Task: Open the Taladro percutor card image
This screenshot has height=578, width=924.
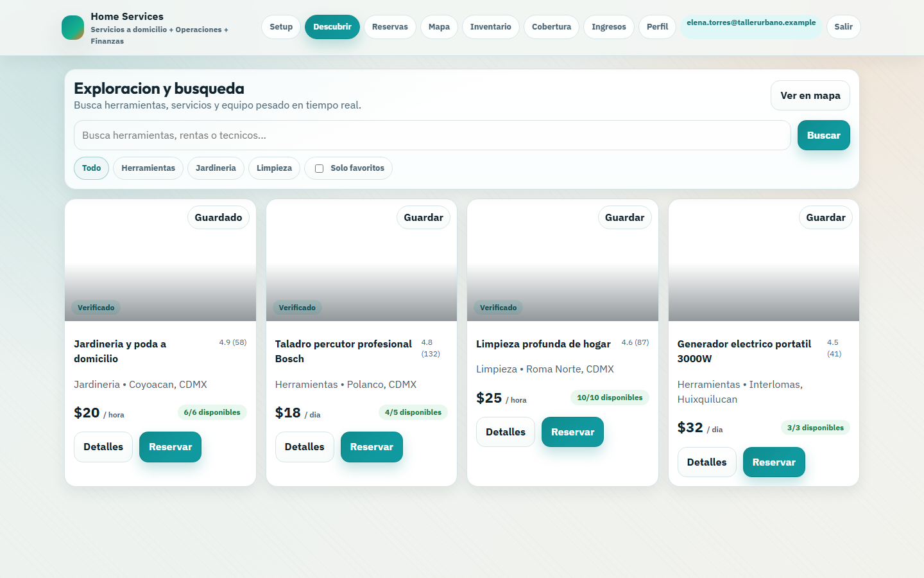Action: click(361, 260)
